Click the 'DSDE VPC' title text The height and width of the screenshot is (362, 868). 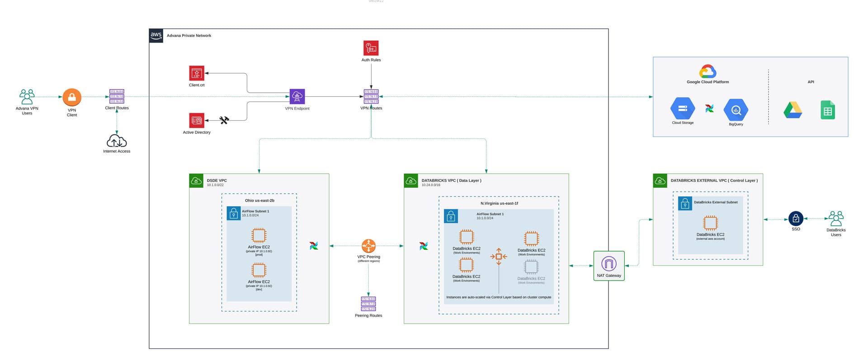(217, 181)
